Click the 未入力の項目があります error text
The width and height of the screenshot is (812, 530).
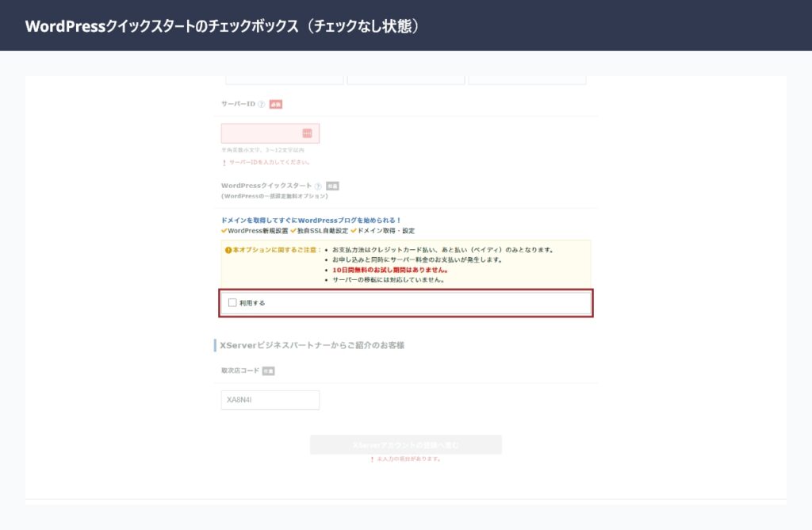coord(408,459)
